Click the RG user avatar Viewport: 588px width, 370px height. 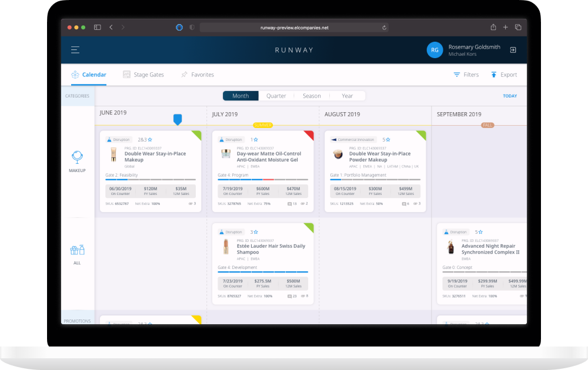[435, 50]
